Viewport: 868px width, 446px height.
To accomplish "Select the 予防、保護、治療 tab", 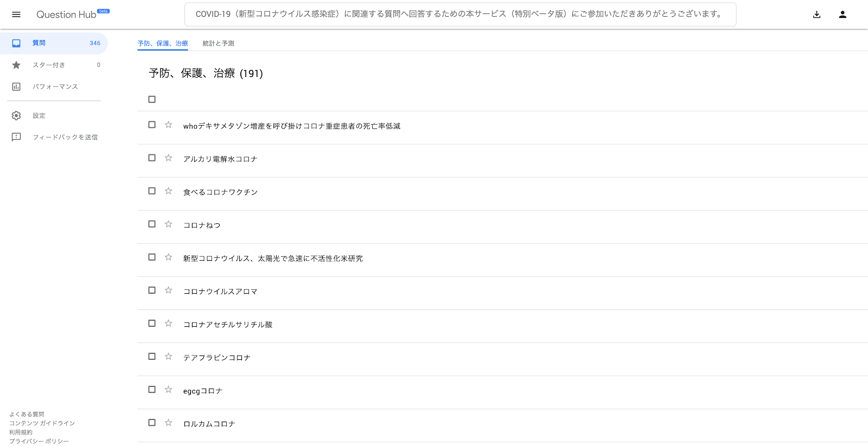I will pos(163,43).
